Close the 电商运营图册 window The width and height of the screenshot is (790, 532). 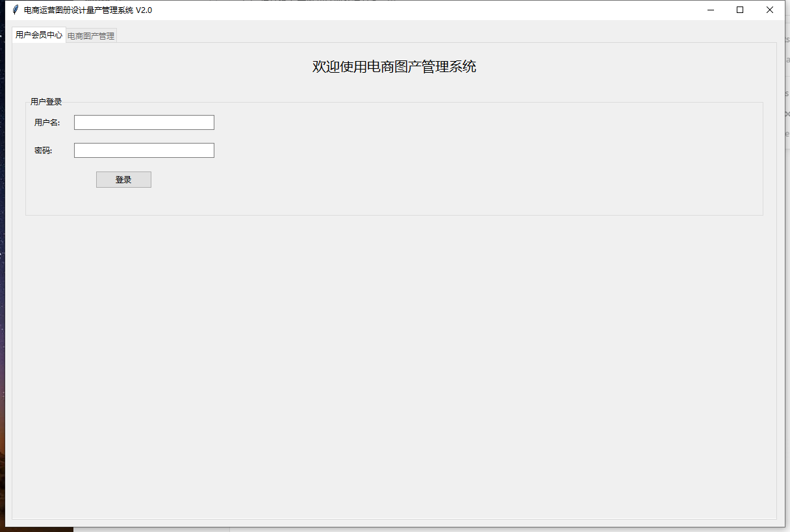coord(770,10)
